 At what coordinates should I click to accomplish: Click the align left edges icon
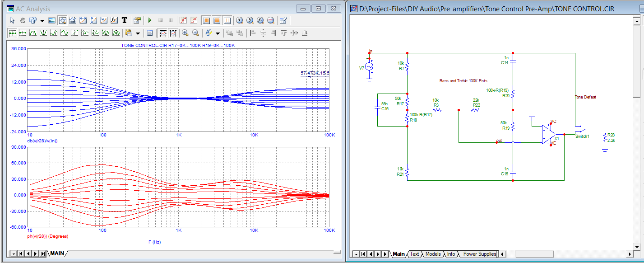[253, 33]
